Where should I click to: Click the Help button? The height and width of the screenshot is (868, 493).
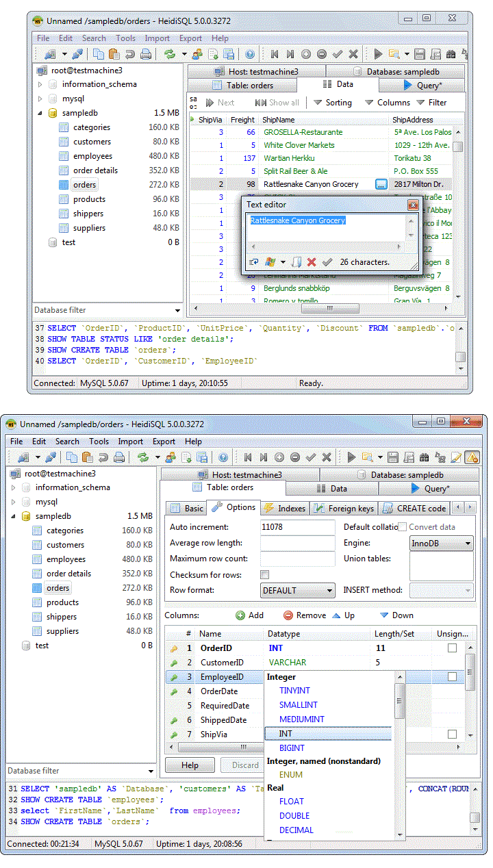pos(190,765)
